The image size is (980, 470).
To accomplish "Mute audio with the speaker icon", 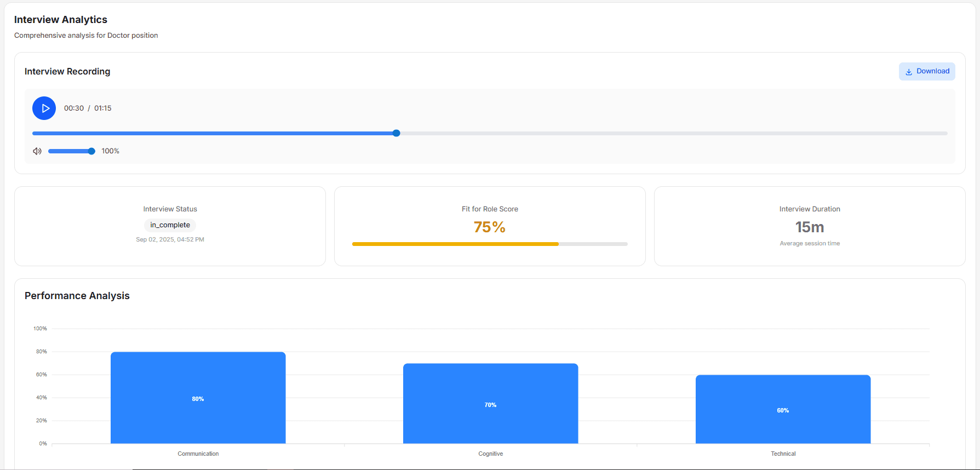I will tap(37, 151).
